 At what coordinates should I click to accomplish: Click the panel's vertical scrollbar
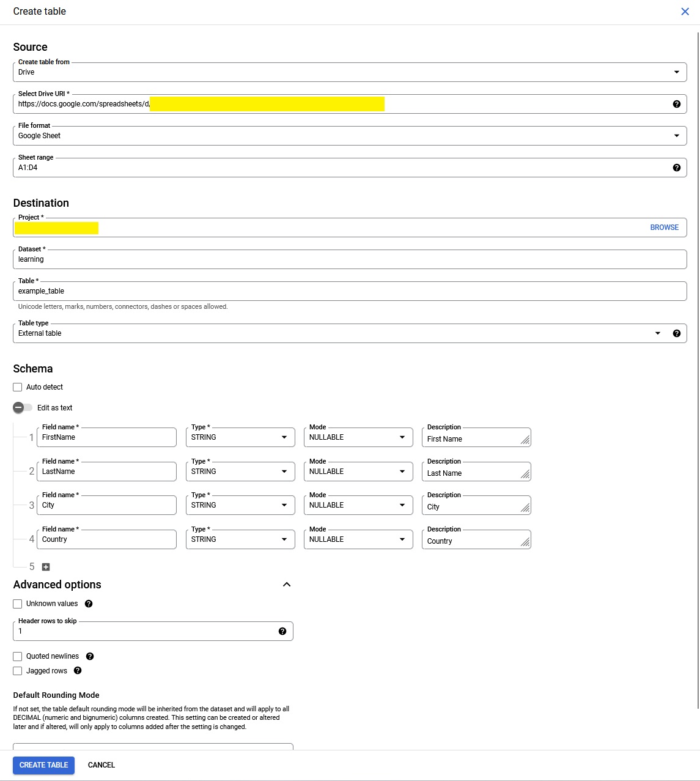pos(698,370)
